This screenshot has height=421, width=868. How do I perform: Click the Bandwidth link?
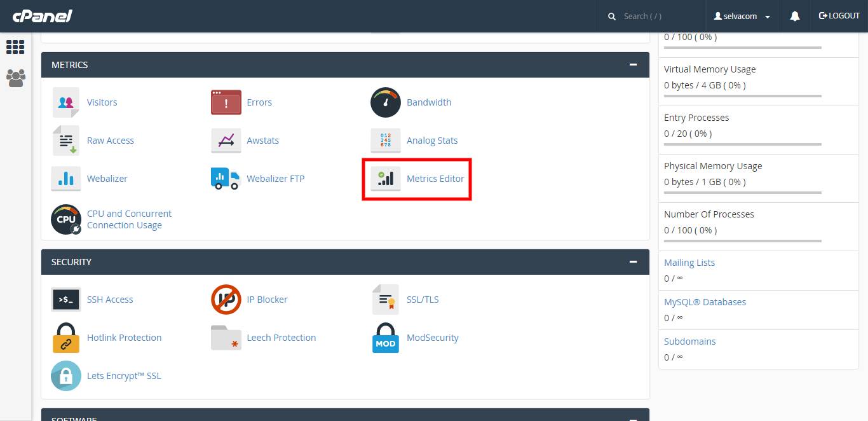pyautogui.click(x=429, y=102)
